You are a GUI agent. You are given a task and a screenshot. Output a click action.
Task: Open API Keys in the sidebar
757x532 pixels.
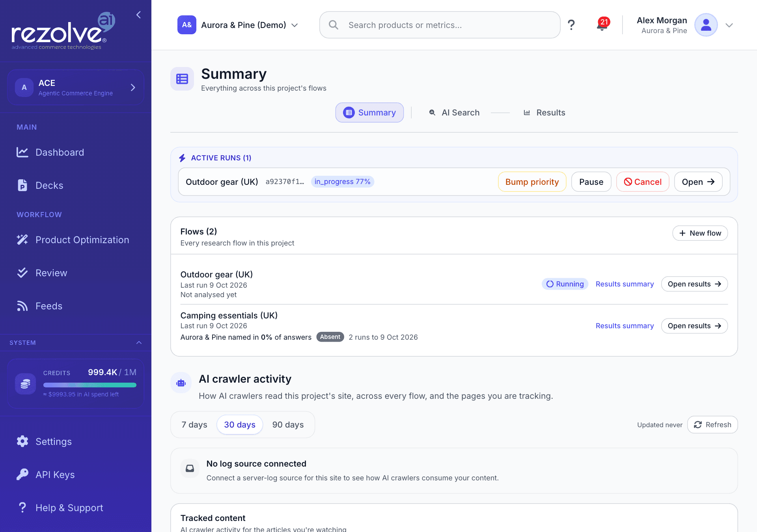[x=76, y=475]
